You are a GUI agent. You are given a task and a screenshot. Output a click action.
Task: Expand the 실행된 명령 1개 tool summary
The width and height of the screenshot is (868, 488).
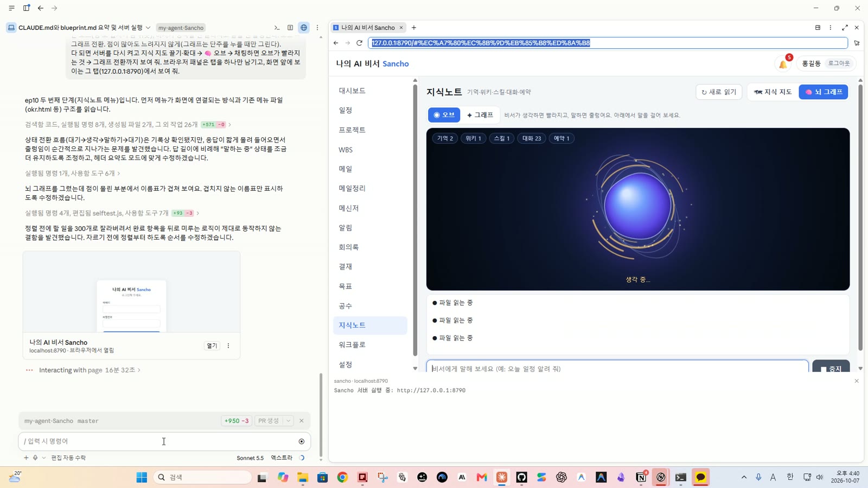73,174
